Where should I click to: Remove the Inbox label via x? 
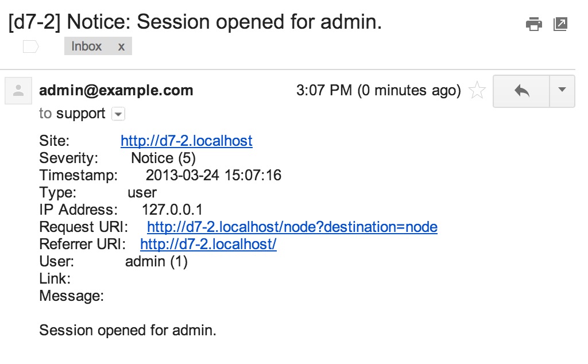click(x=121, y=47)
